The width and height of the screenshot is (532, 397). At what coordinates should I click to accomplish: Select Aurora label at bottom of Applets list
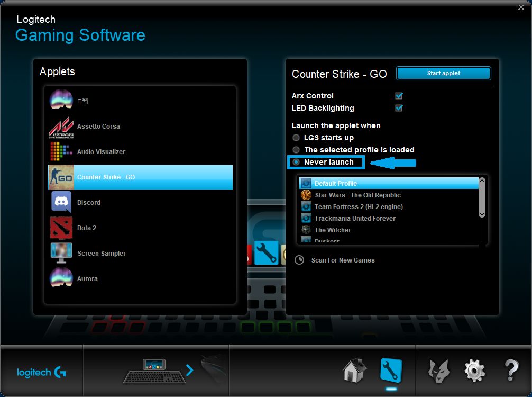(x=87, y=279)
